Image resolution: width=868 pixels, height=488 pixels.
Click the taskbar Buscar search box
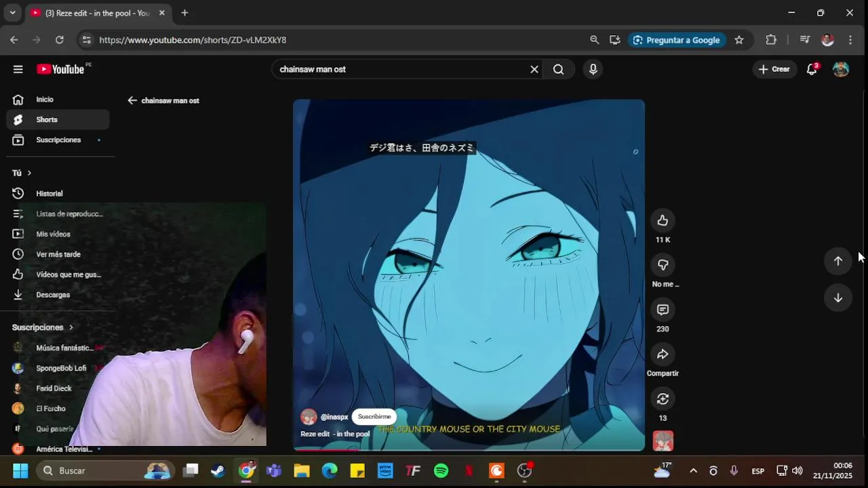pos(105,470)
